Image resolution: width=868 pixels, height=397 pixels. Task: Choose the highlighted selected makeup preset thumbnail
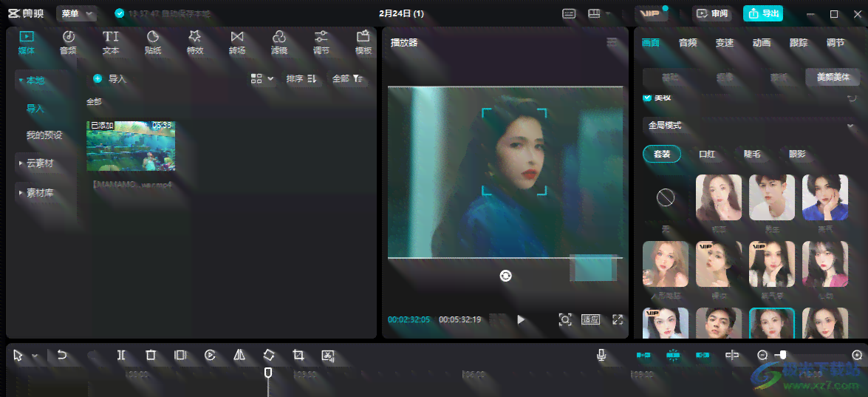772,323
